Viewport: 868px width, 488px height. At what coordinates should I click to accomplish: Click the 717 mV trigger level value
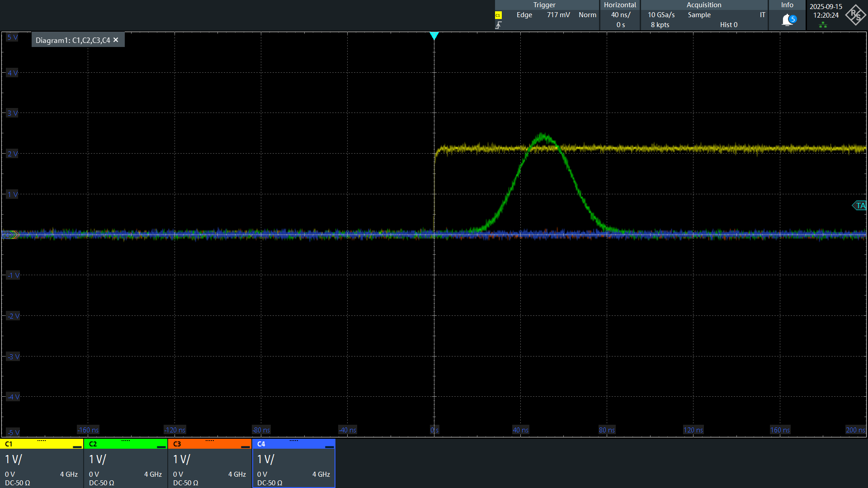558,14
